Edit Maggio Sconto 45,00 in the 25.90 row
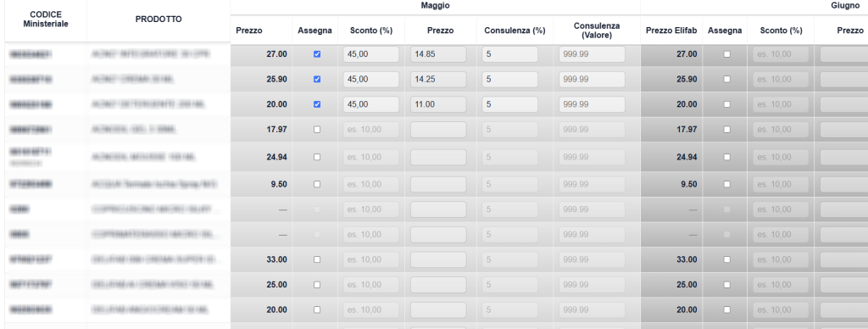 tap(371, 79)
